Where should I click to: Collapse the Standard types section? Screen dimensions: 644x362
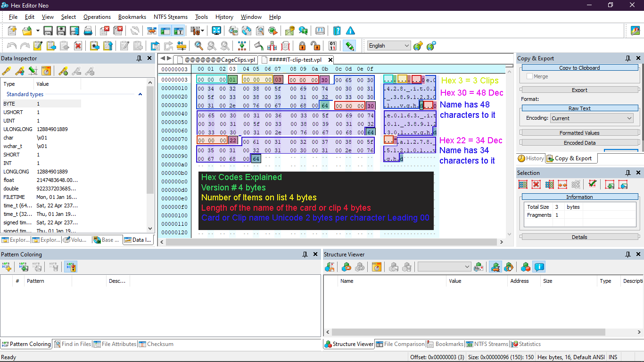140,94
